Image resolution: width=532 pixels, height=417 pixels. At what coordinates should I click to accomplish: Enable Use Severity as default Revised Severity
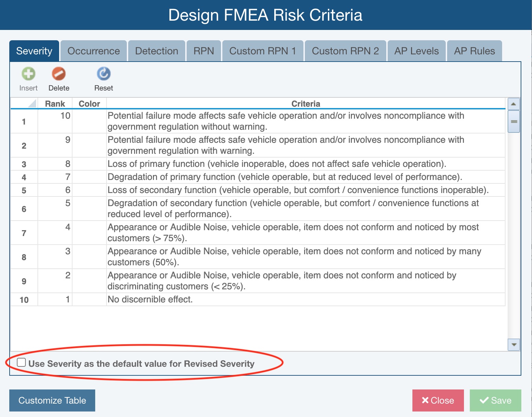pyautogui.click(x=21, y=362)
